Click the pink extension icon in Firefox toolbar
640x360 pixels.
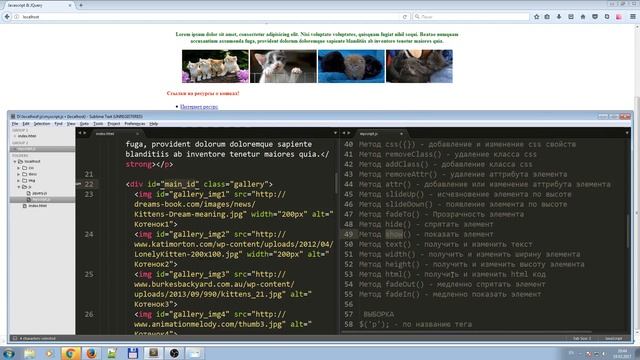coord(619,17)
